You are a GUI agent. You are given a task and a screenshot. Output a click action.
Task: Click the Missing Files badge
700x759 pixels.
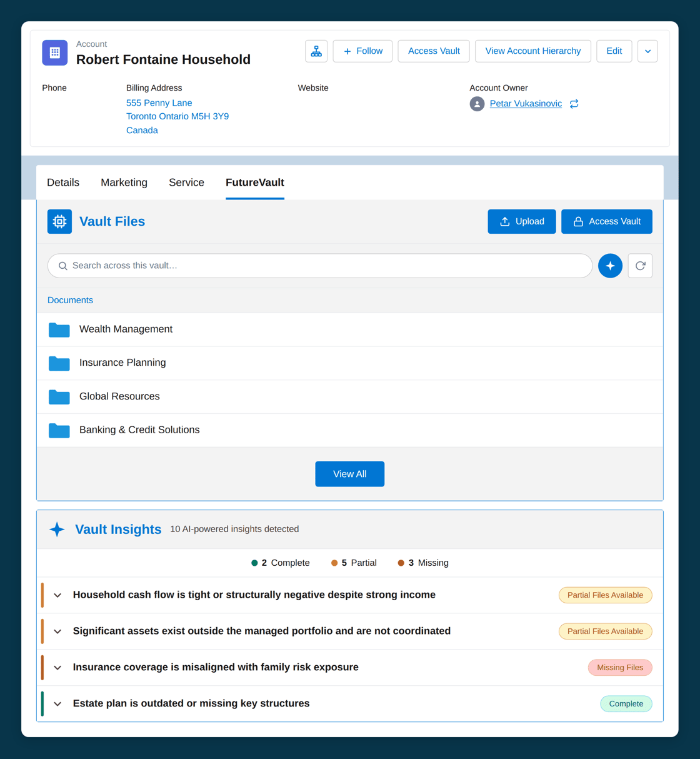(620, 668)
